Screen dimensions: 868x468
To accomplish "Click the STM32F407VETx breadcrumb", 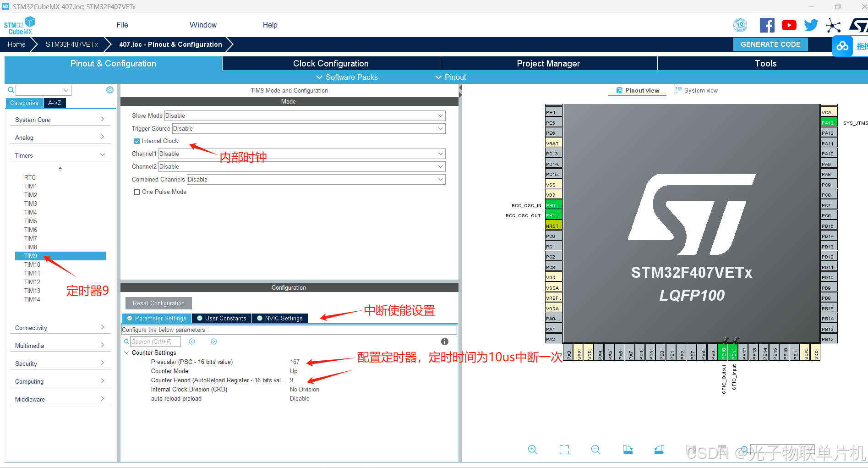I will tap(72, 44).
